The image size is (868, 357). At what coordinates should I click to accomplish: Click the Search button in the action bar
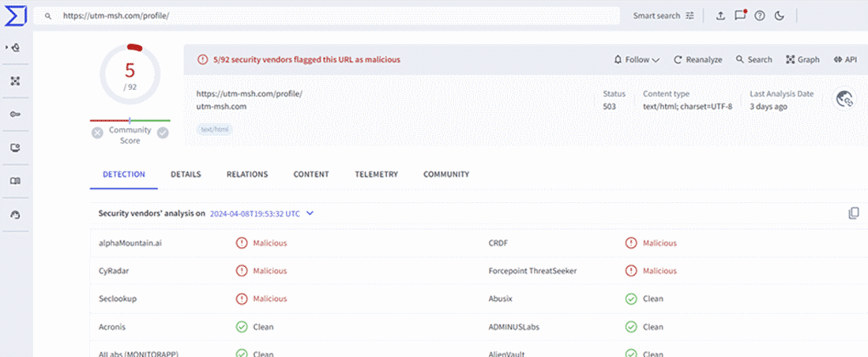click(x=754, y=60)
